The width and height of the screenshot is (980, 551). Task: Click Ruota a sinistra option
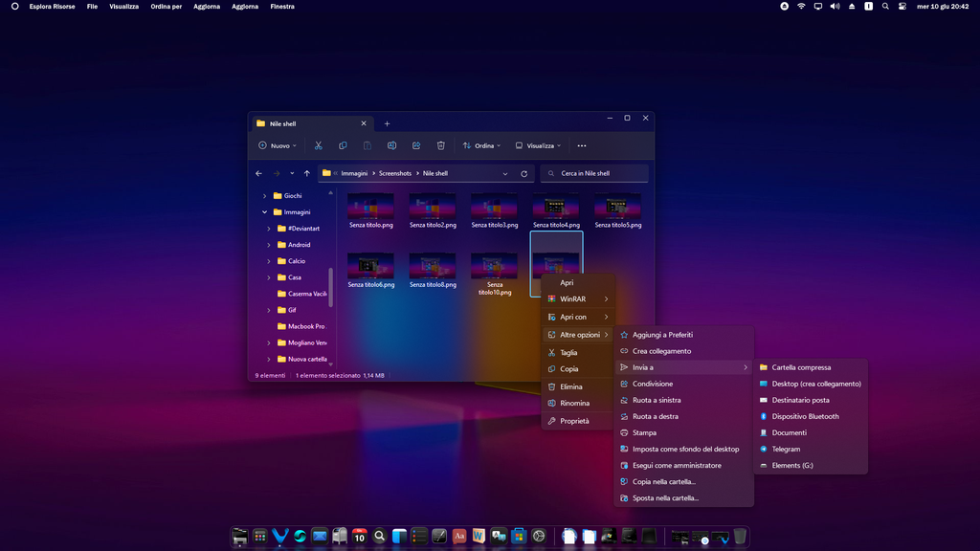[x=683, y=400]
